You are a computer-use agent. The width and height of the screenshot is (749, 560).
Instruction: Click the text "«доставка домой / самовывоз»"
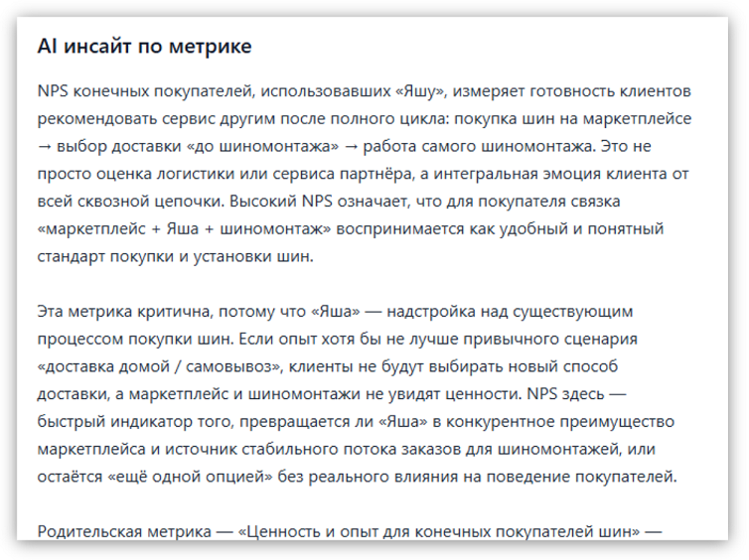click(160, 366)
